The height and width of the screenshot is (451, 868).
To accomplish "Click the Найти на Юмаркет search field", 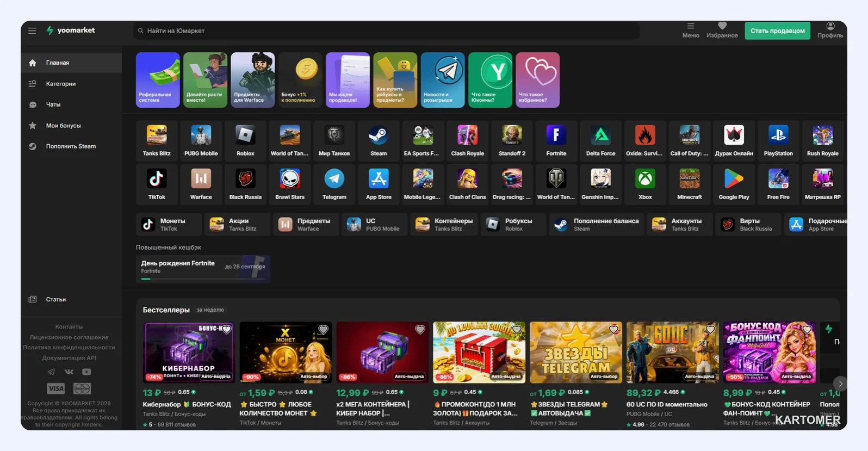I will (386, 31).
